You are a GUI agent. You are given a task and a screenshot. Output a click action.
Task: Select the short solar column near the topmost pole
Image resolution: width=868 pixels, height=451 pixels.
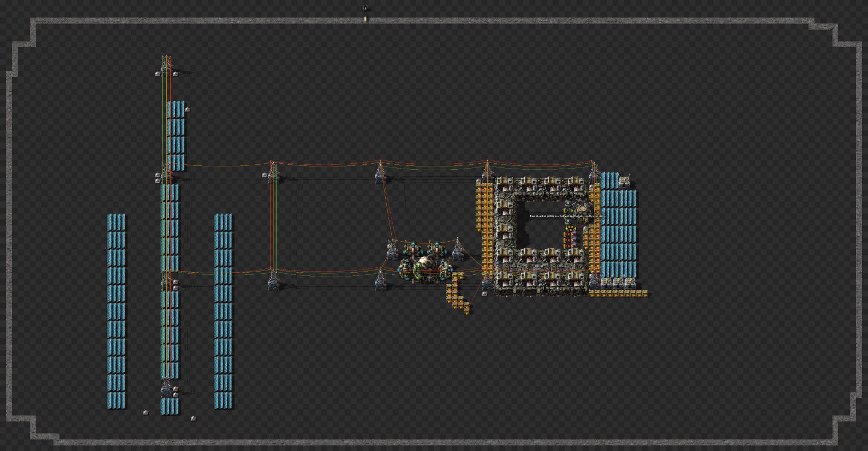pyautogui.click(x=176, y=136)
